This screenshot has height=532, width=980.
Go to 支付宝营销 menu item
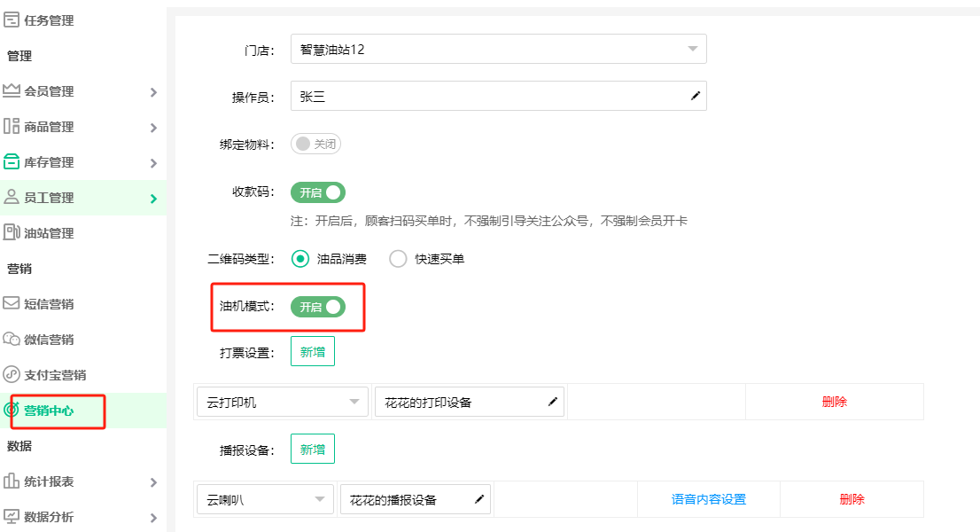coord(55,375)
